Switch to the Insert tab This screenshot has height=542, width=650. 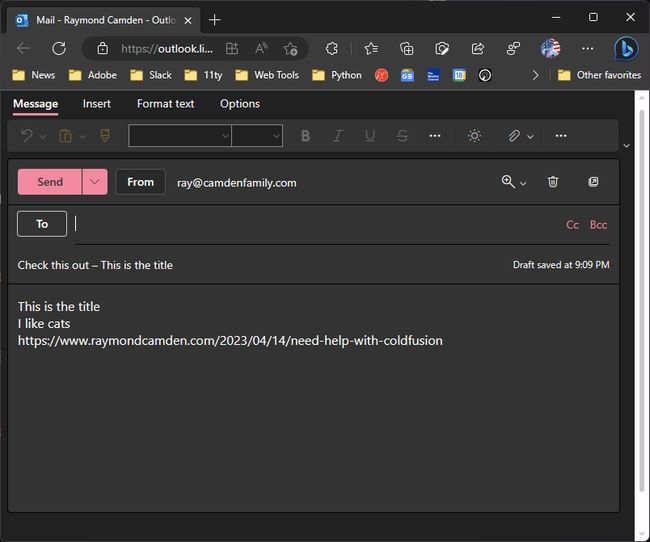[97, 104]
